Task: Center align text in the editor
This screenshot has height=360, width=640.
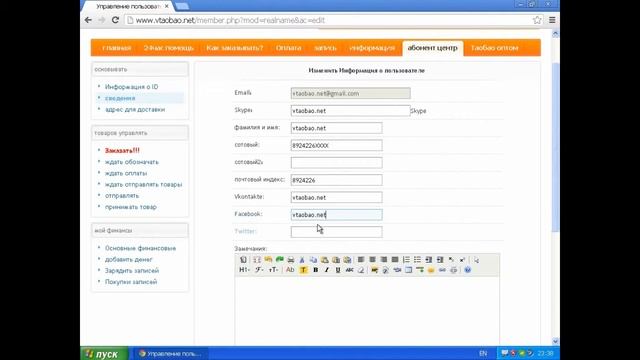Action: point(372,260)
